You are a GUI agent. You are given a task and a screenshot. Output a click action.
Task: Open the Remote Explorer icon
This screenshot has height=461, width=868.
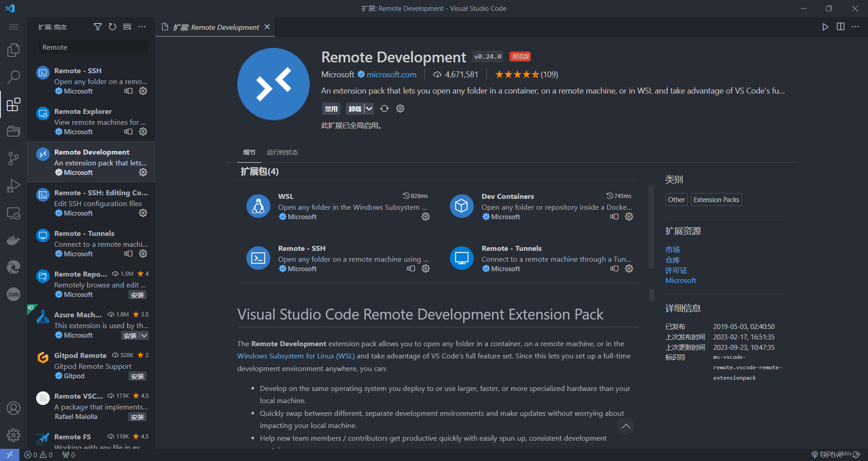tap(13, 213)
